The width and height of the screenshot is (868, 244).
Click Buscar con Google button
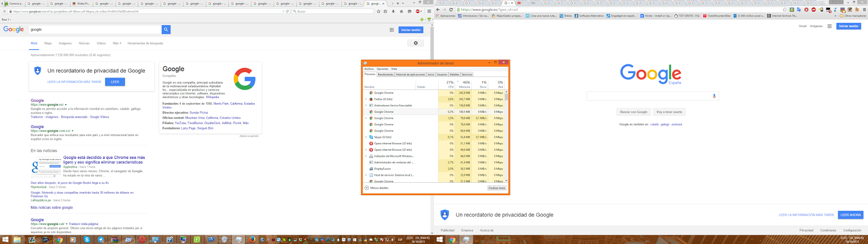coord(634,112)
